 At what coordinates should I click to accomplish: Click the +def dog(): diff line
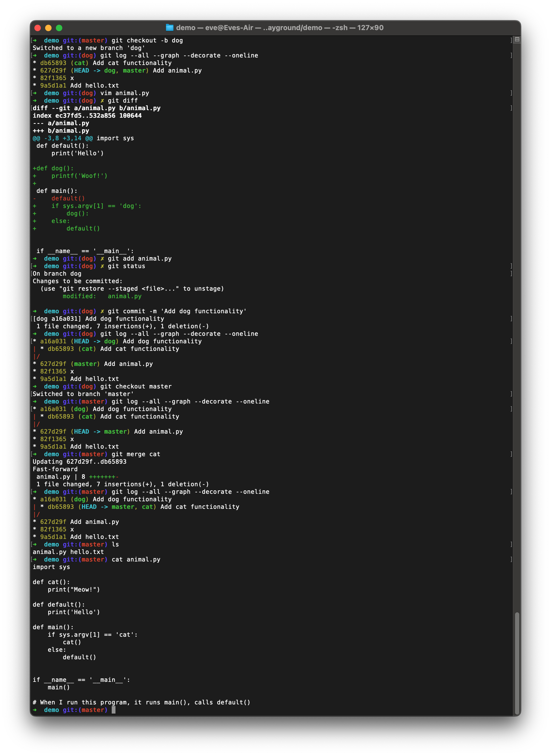click(53, 168)
